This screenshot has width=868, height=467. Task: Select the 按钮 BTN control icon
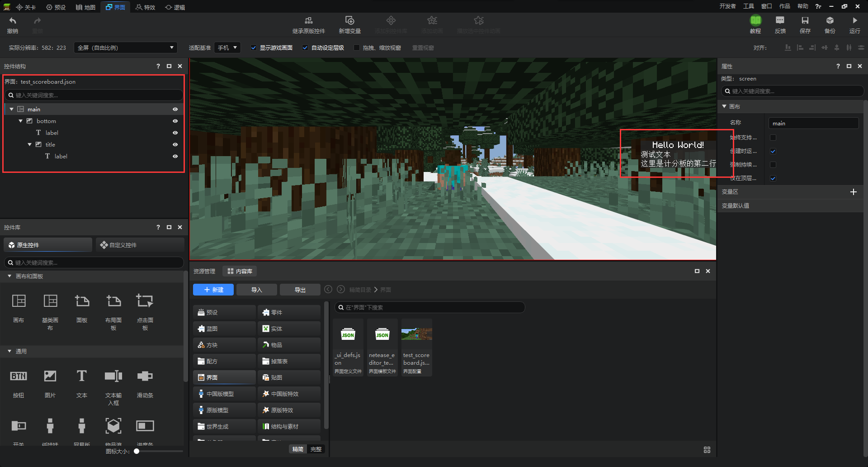pyautogui.click(x=19, y=376)
